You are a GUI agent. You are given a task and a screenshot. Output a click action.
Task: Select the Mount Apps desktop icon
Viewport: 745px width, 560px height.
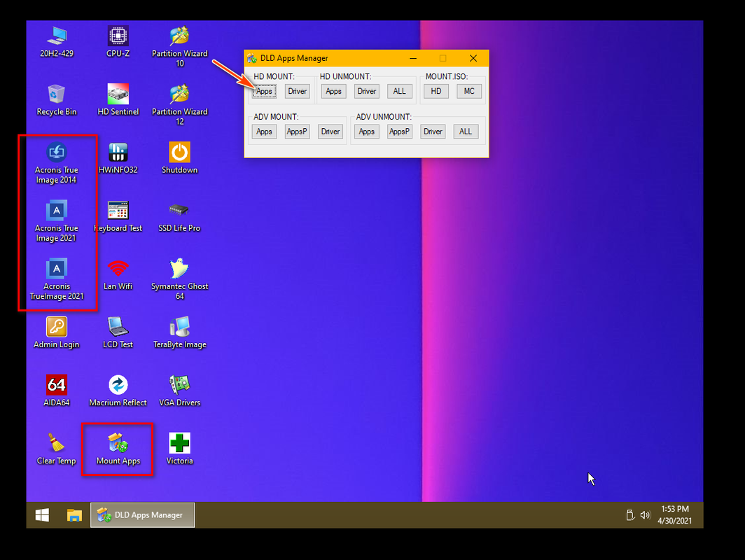coord(118,449)
